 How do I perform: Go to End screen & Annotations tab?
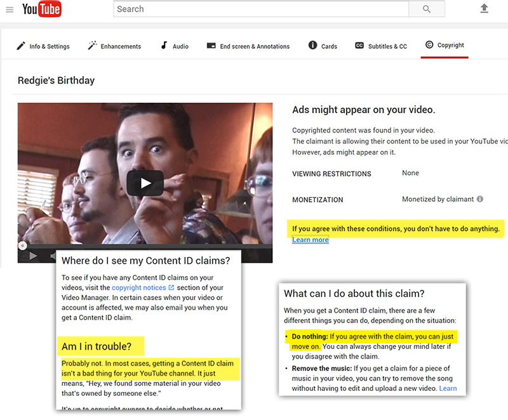248,46
